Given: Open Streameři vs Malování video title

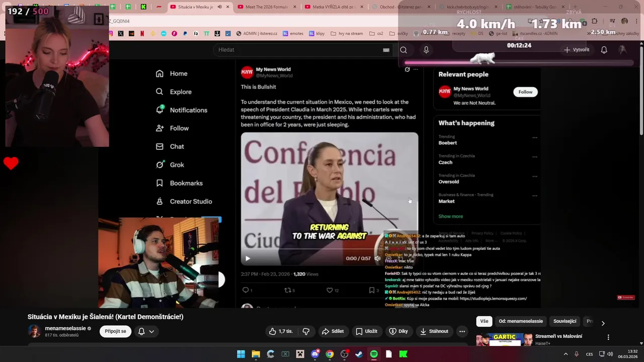Looking at the screenshot, I should click(x=558, y=336).
